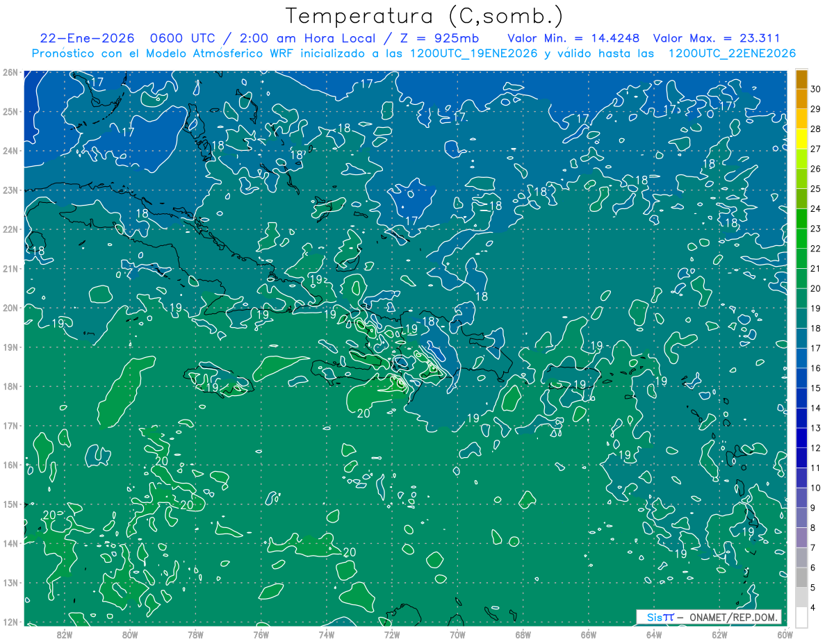This screenshot has height=644, width=834.
Task: Click the 'Temperatura (C,somb.)' chart title
Action: pos(423,17)
